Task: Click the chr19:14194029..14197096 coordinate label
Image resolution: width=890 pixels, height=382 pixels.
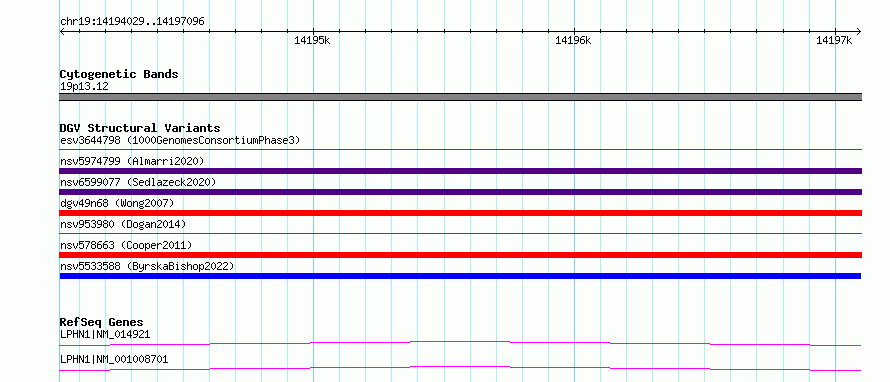Action: point(132,22)
